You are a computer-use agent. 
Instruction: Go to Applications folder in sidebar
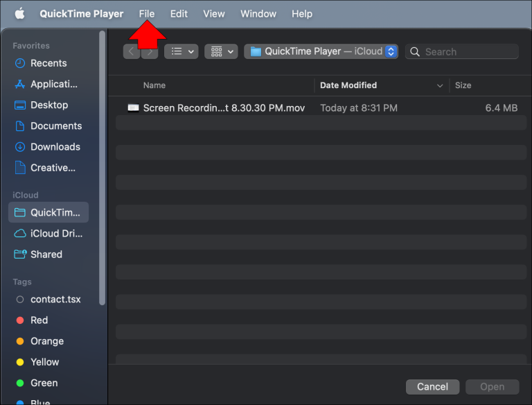pyautogui.click(x=53, y=84)
